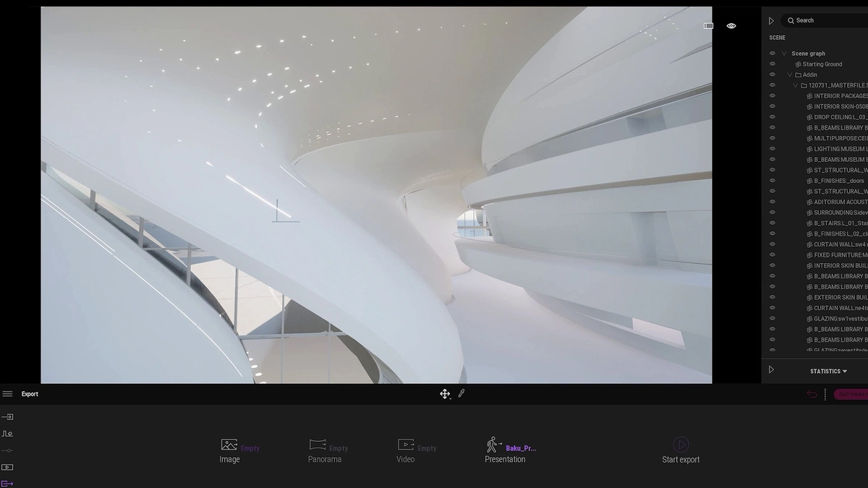This screenshot has height=488, width=868.
Task: Click the undo arrow icon
Action: tap(812, 394)
